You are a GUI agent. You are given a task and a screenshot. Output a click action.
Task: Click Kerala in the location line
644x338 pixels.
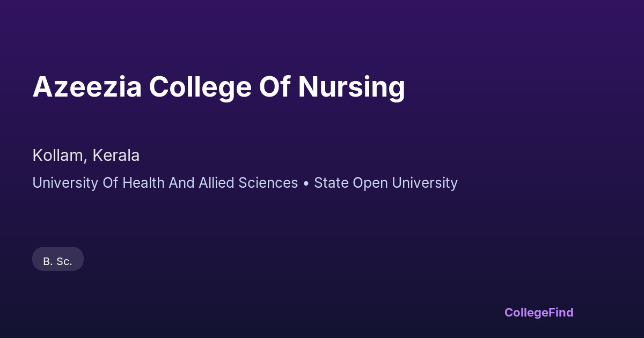pyautogui.click(x=116, y=156)
